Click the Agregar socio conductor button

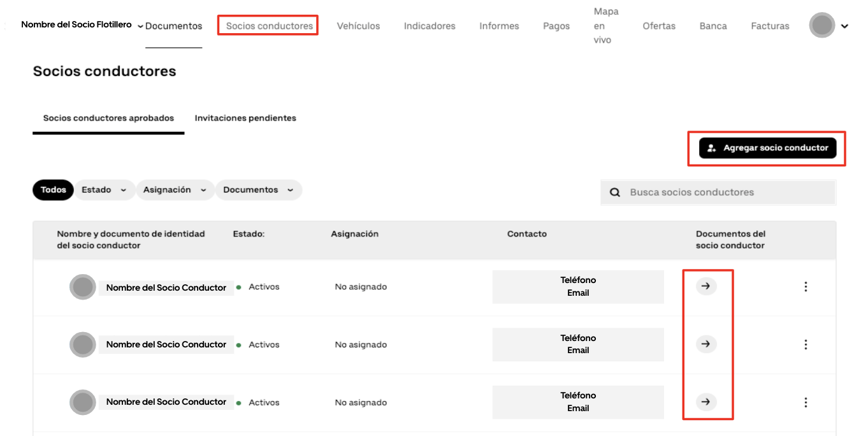pos(767,148)
